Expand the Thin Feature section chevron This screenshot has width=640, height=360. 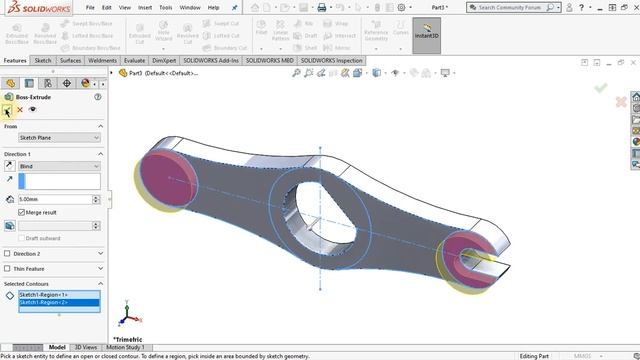click(100, 269)
